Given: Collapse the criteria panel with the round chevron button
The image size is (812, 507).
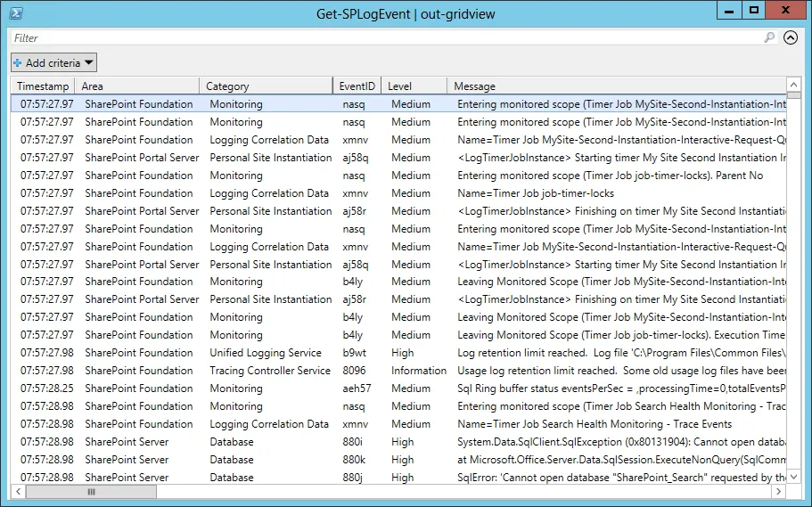Looking at the screenshot, I should click(791, 37).
